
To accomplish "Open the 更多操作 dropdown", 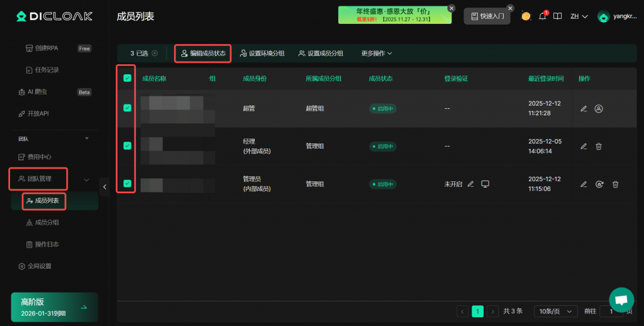I will [377, 53].
